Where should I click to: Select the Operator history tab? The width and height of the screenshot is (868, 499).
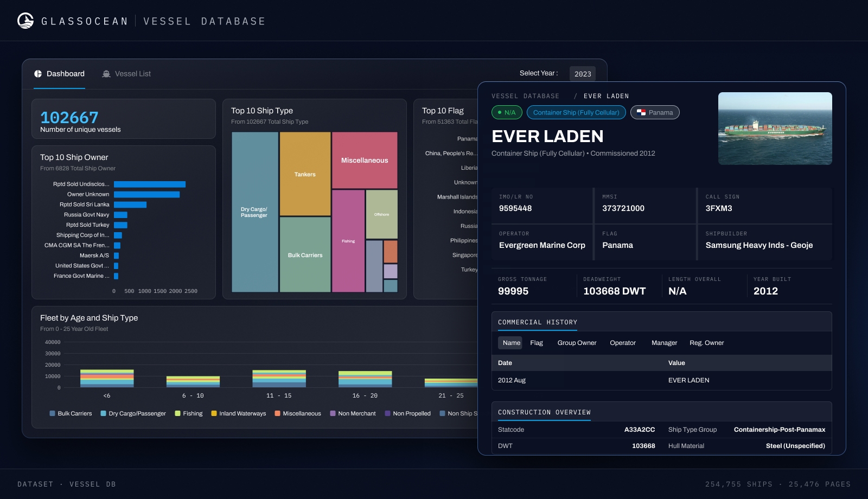623,343
